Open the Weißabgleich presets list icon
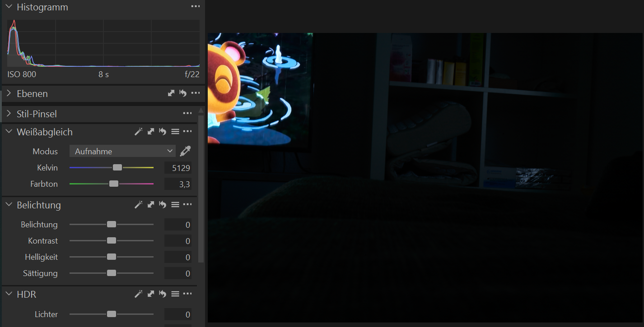644x327 pixels. tap(175, 132)
